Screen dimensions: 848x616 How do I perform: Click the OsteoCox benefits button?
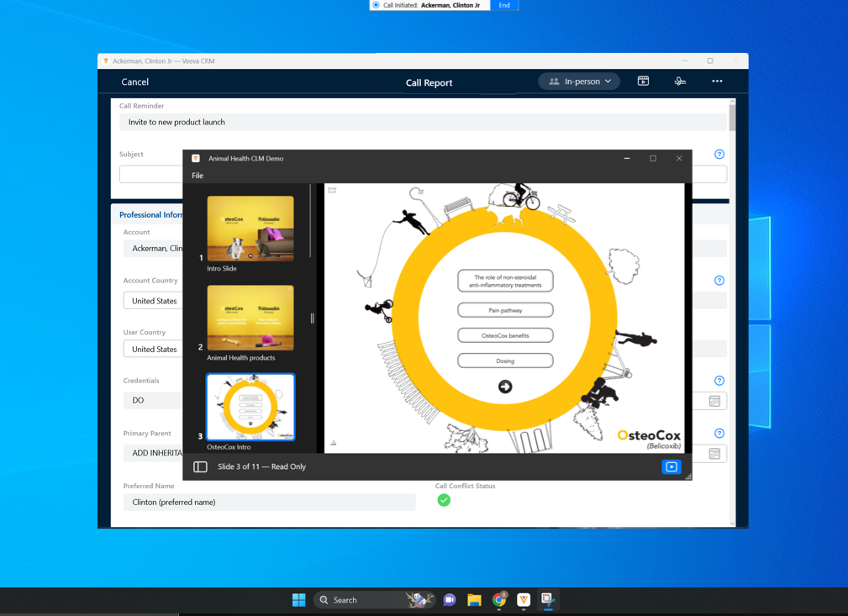[505, 335]
